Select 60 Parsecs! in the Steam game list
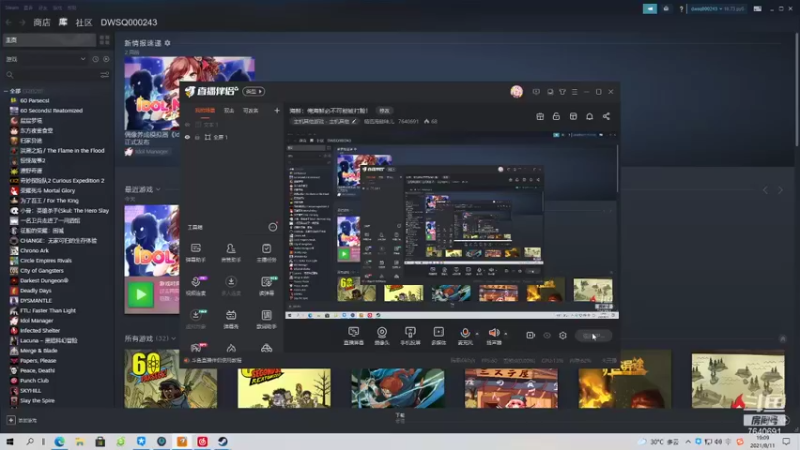 [35, 101]
